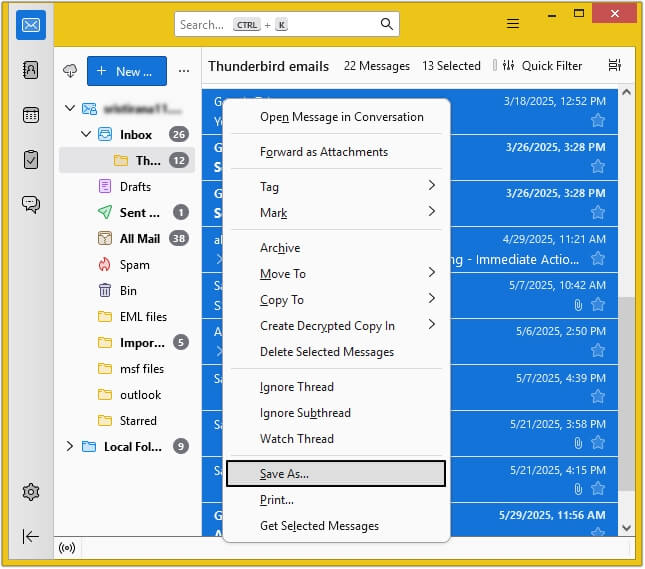Open the Inbox folder

coord(127,135)
